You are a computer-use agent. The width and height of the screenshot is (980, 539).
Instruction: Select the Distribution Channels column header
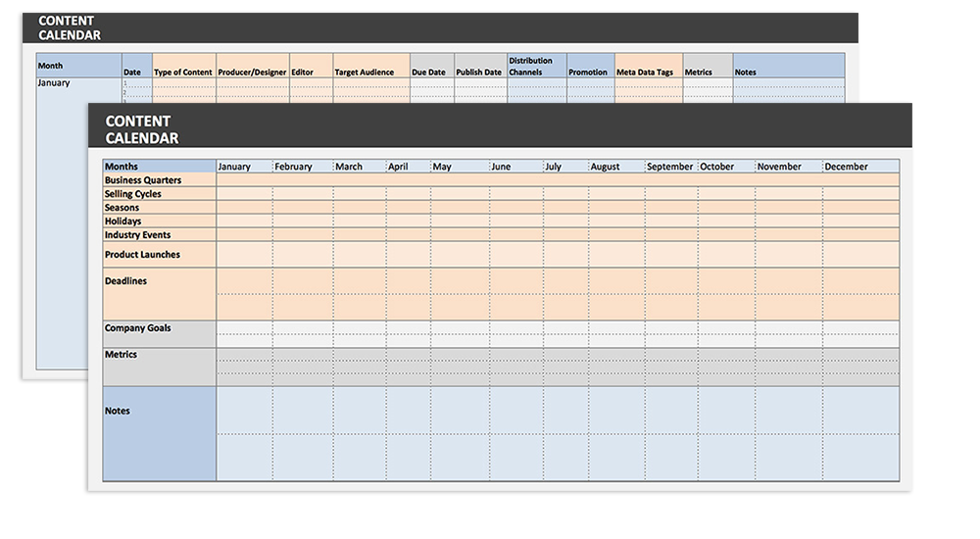tap(537, 66)
